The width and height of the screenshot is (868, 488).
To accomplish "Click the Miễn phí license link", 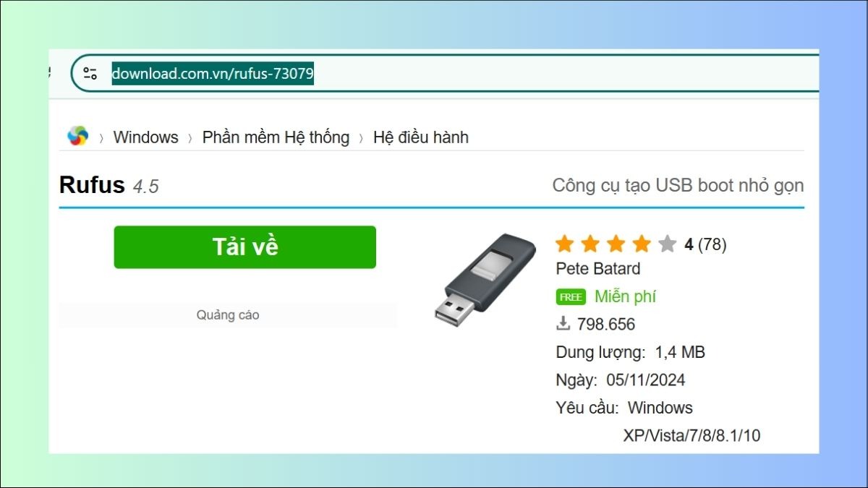I will tap(625, 296).
